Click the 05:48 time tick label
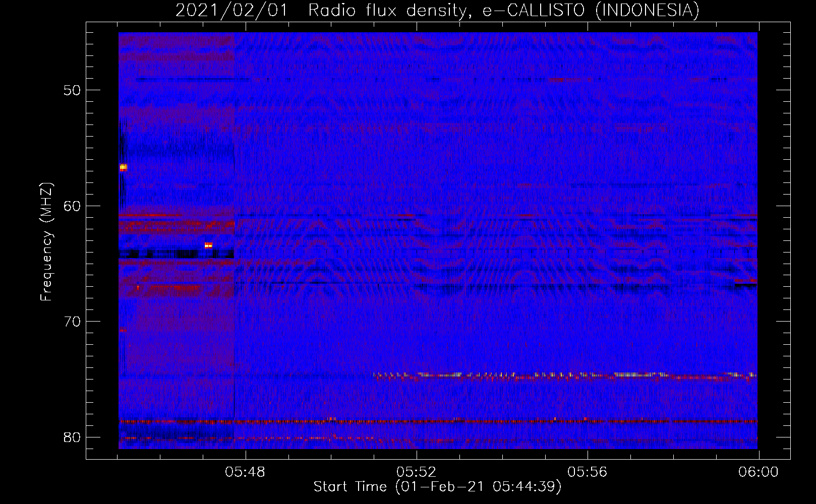Screen dimensions: 816x504 [245, 472]
